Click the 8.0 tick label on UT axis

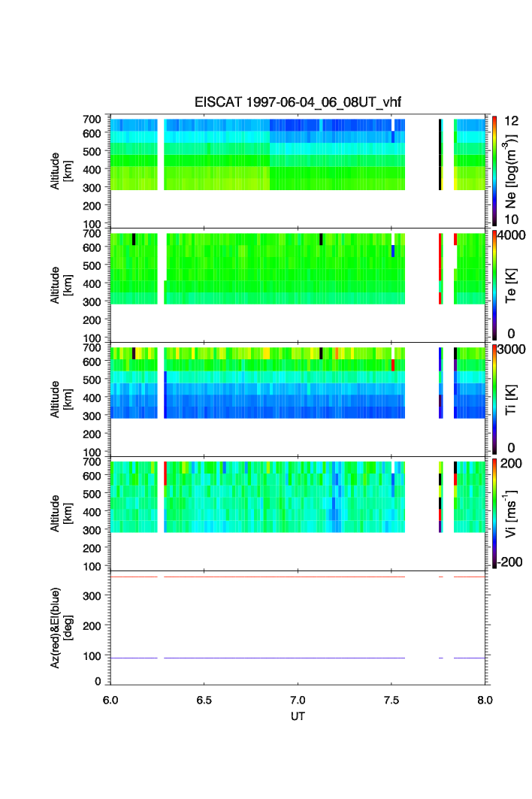coord(485,700)
